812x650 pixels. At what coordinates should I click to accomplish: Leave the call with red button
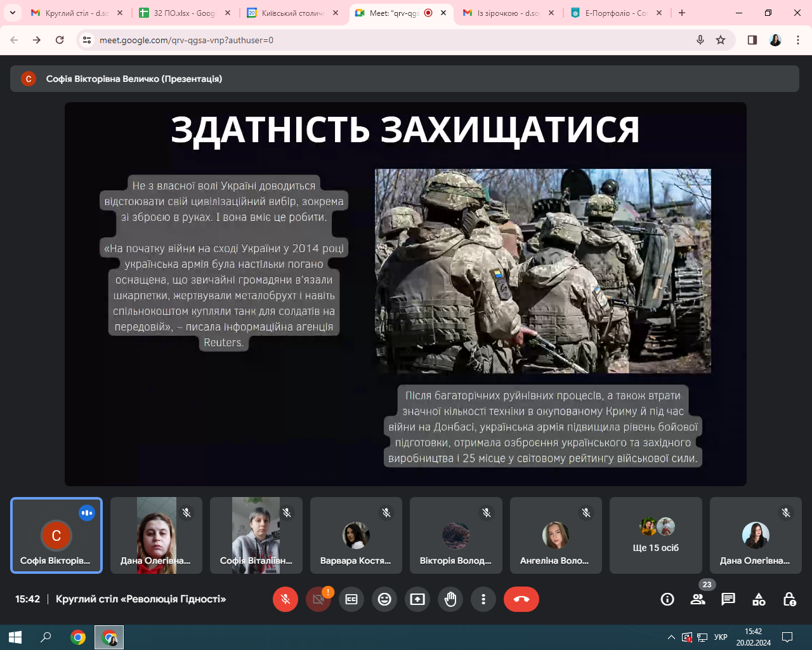click(x=521, y=599)
